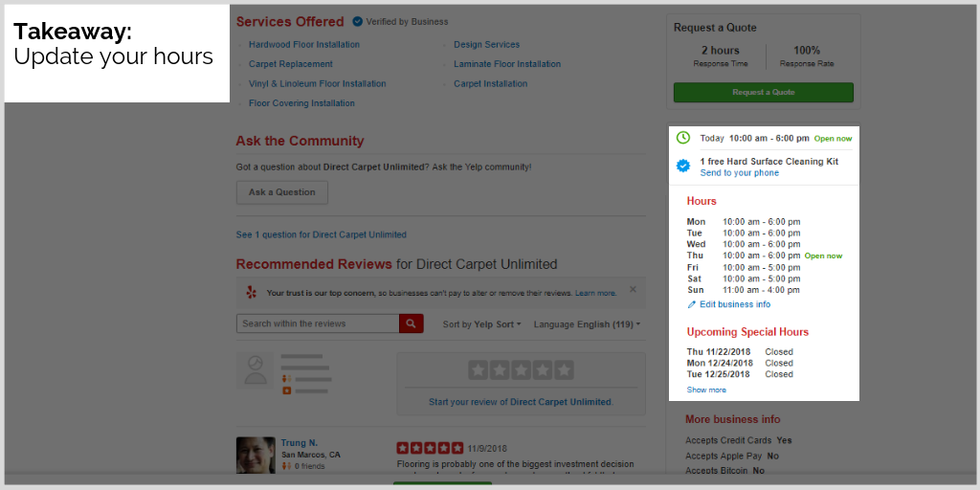980x490 pixels.
Task: Click Verified by Business checkmark badge
Action: [358, 21]
